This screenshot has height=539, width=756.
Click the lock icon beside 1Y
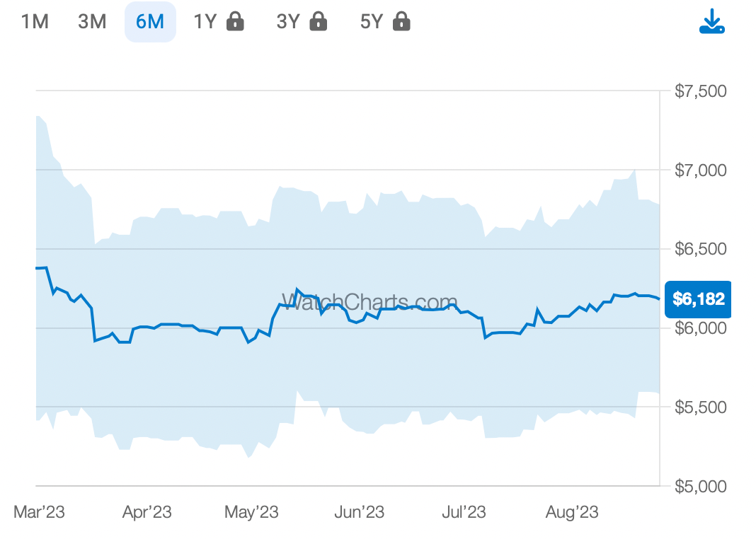(235, 22)
